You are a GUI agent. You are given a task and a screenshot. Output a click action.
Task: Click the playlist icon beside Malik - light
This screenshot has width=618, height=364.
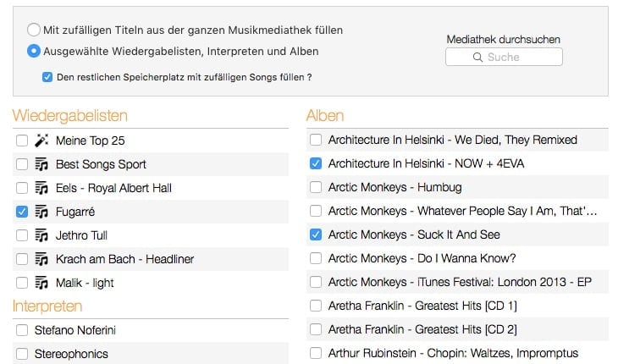tap(41, 283)
